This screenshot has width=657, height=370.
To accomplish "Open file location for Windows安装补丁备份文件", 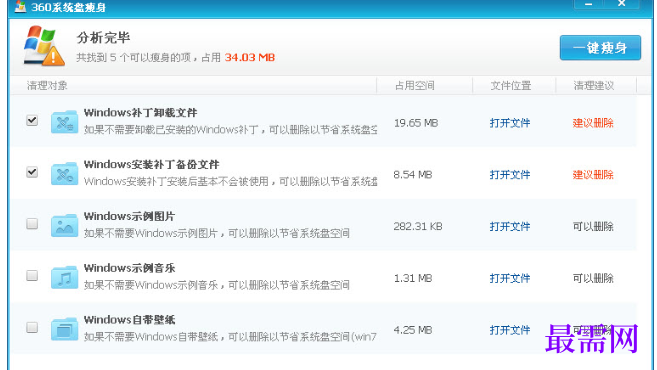I will pos(510,174).
